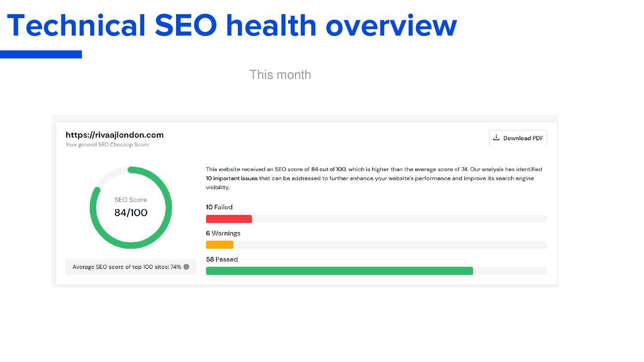Click the 84/100 score text

pos(131,213)
